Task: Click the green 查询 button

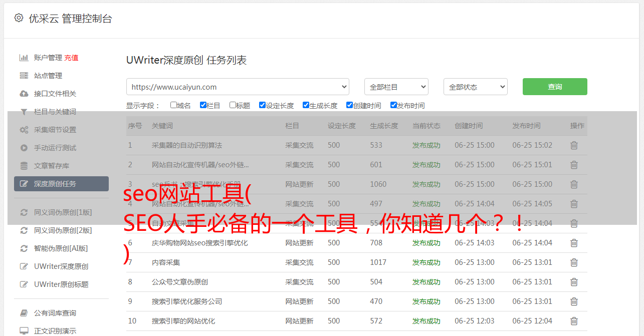Action: pyautogui.click(x=555, y=87)
